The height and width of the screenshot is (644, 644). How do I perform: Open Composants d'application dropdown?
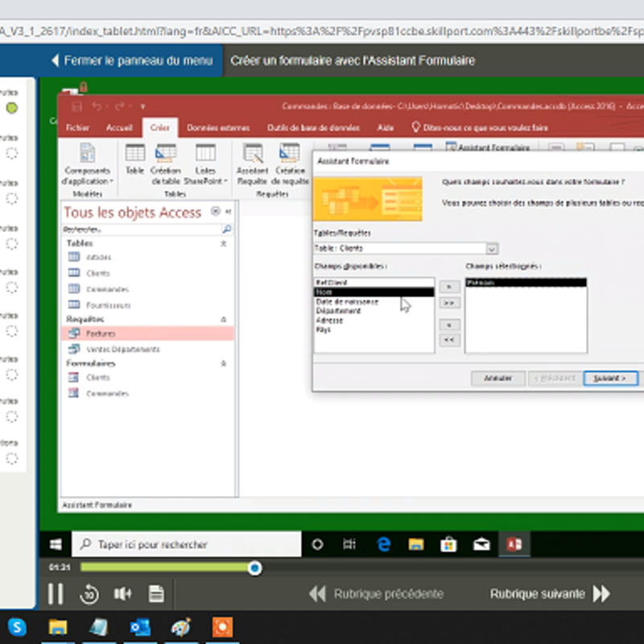(x=87, y=164)
